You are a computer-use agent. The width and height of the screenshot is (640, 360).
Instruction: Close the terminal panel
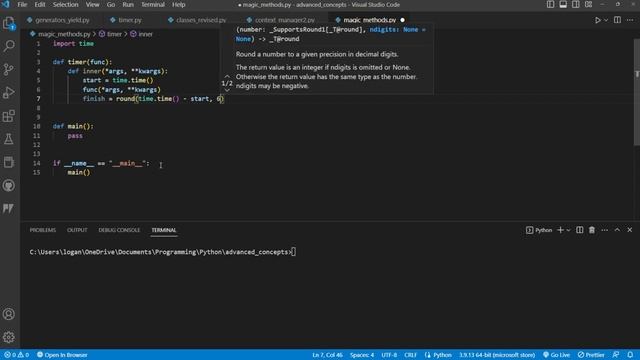pos(630,230)
